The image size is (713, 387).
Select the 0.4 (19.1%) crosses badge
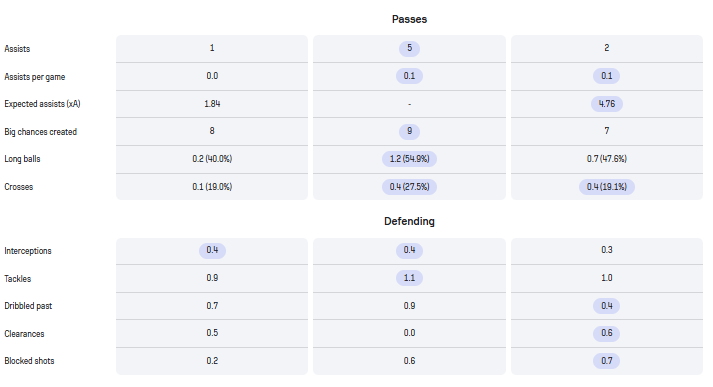[x=607, y=187]
